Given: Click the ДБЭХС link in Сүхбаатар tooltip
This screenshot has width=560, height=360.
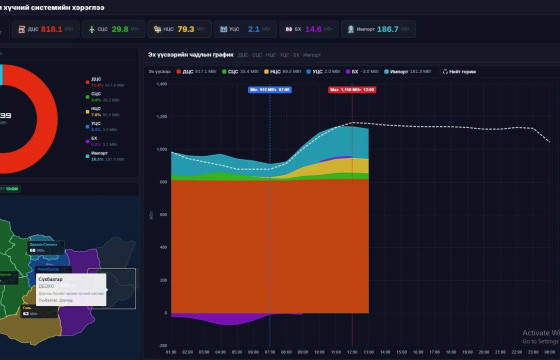Looking at the screenshot, I should [46, 286].
